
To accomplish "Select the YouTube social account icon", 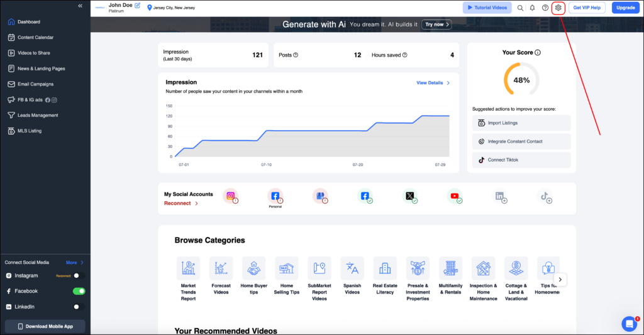I will pyautogui.click(x=455, y=196).
